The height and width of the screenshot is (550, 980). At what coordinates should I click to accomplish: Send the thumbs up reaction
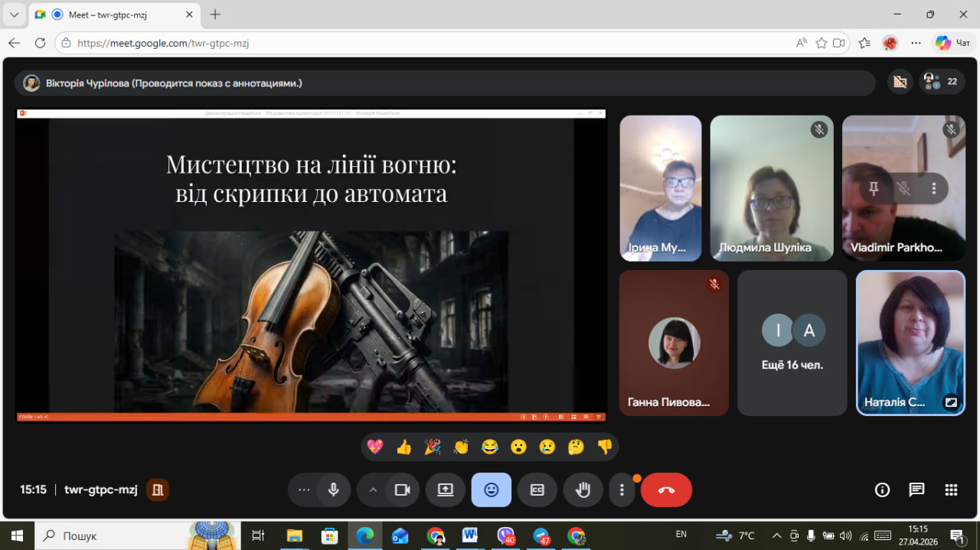(x=403, y=447)
